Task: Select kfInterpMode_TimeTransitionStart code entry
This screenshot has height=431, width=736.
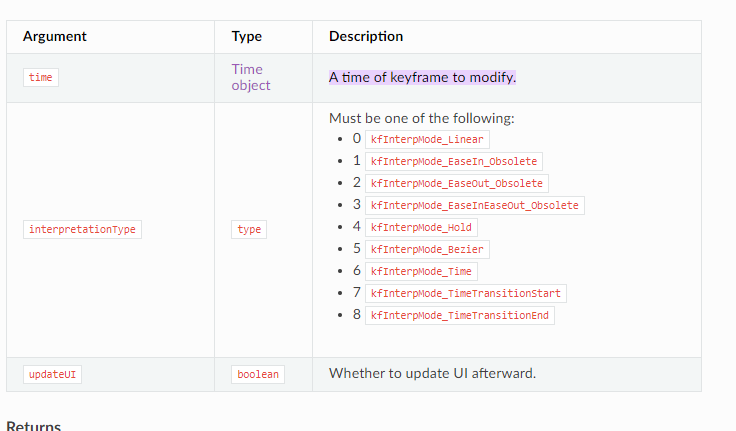Action: 466,293
